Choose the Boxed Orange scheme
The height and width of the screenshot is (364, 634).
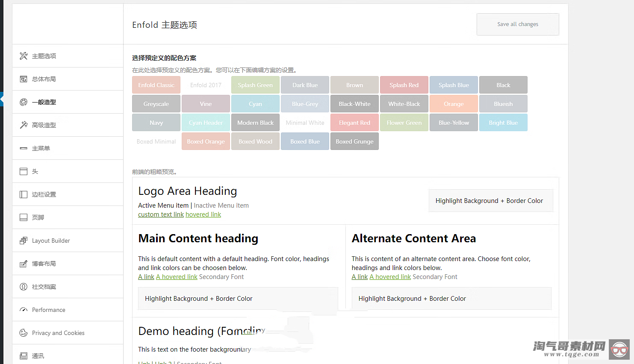206,141
